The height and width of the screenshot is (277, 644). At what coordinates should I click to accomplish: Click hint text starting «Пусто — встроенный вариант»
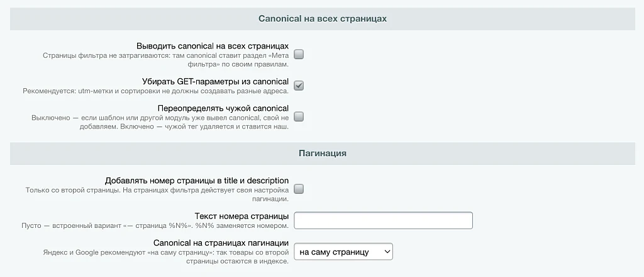tap(155, 225)
